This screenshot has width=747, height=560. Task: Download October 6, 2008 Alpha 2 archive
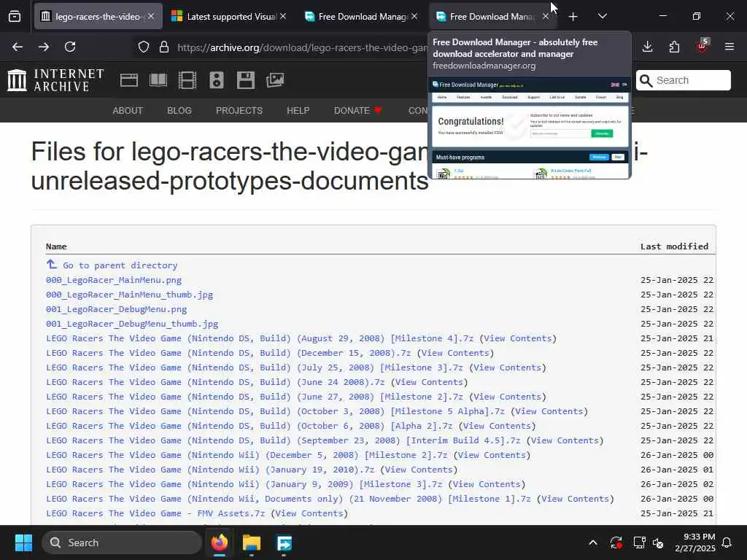click(249, 426)
